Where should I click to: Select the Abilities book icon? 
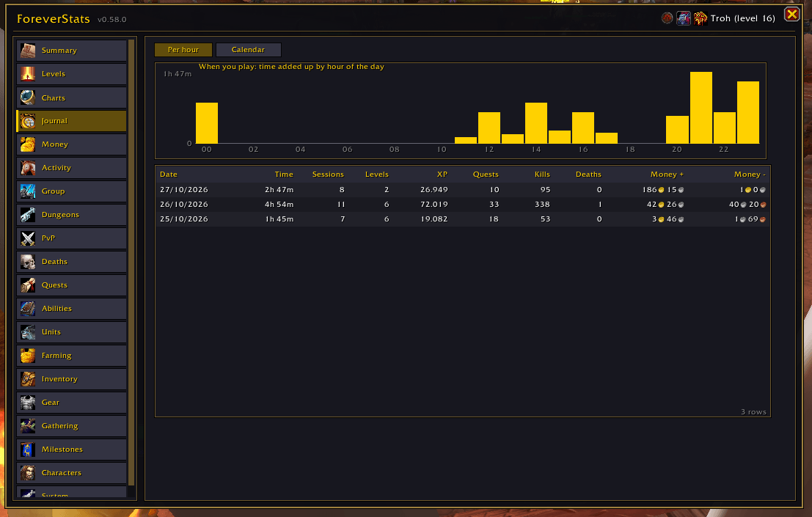28,309
